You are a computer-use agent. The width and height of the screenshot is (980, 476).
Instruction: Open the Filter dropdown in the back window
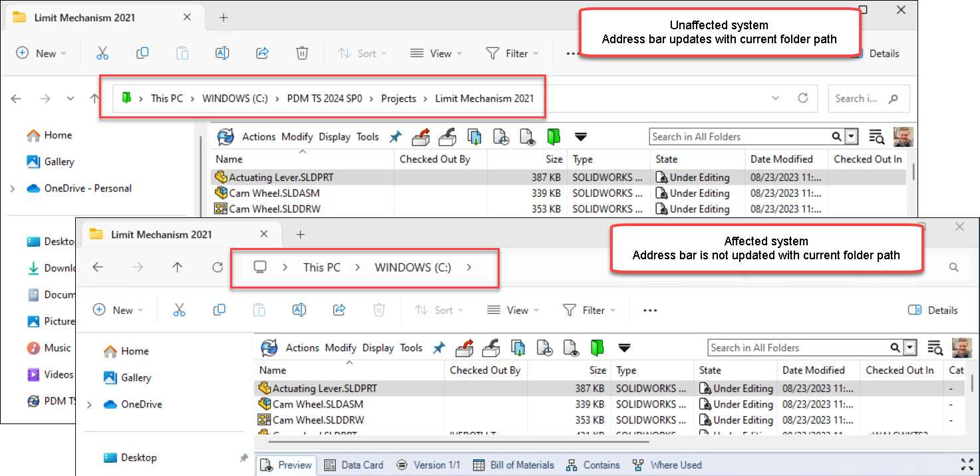pos(512,53)
